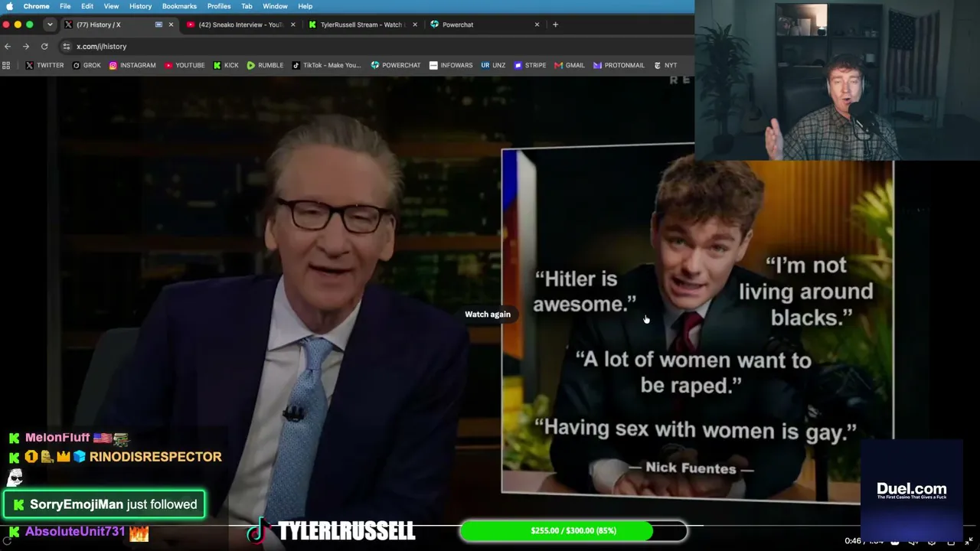Close the Sneako Interview tab
The image size is (980, 551).
tap(292, 24)
